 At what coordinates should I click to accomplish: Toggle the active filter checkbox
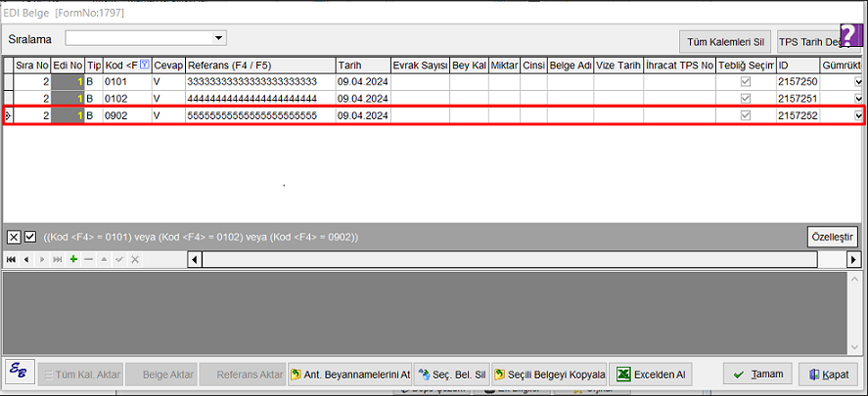pyautogui.click(x=30, y=237)
